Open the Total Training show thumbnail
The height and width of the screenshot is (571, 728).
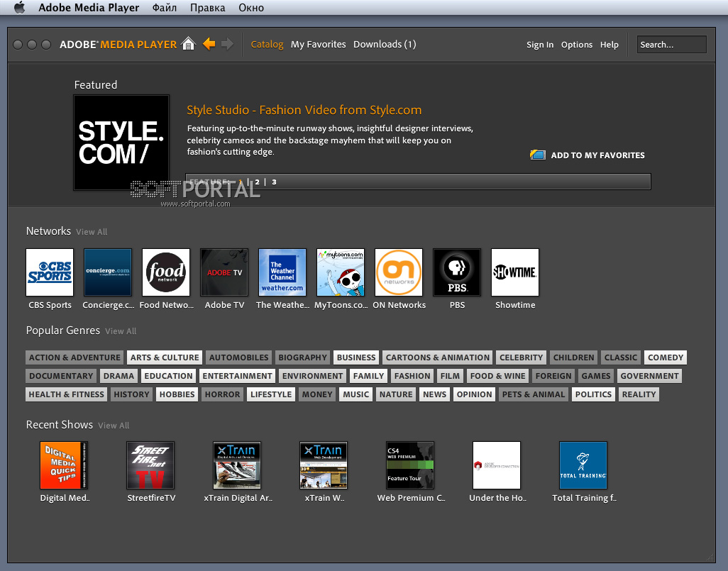coord(583,465)
